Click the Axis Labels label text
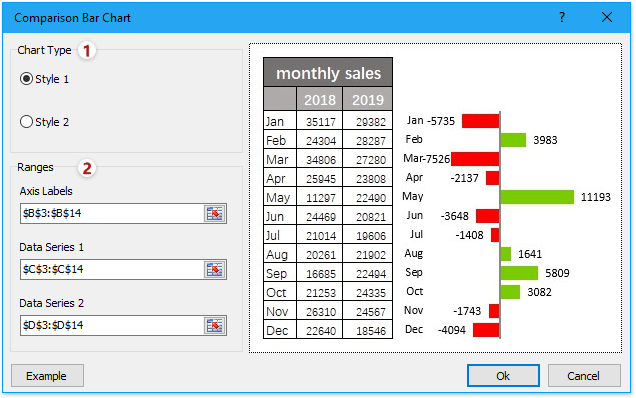This screenshot has height=398, width=636. pos(46,191)
